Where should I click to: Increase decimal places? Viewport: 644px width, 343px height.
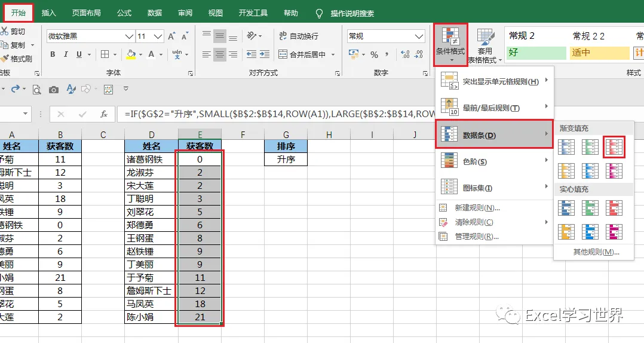(405, 54)
